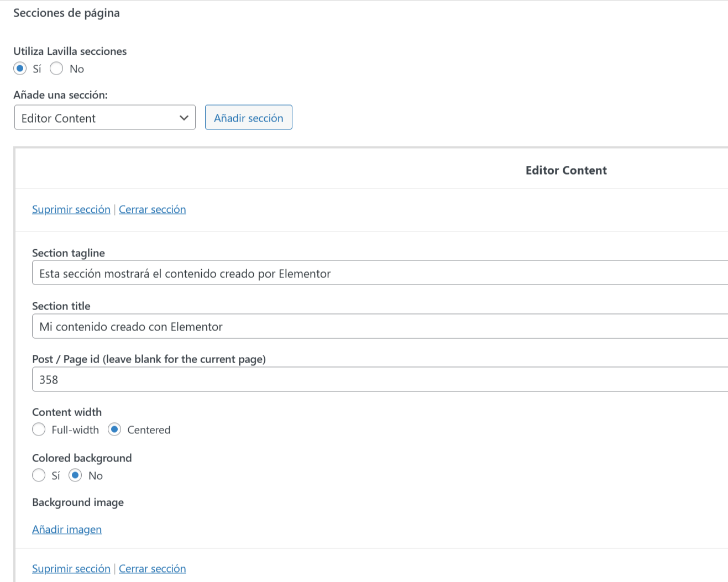The width and height of the screenshot is (728, 582).
Task: Select No under Utiliza Lavilla secciones
Action: point(56,69)
